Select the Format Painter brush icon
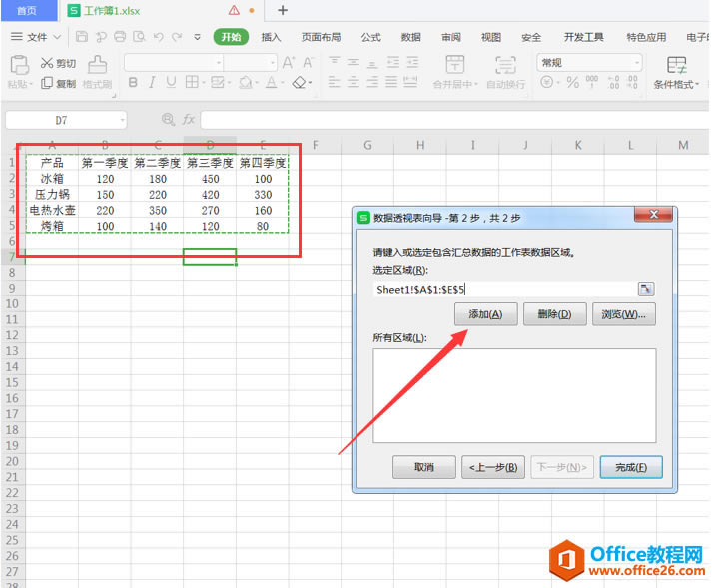 [x=98, y=65]
